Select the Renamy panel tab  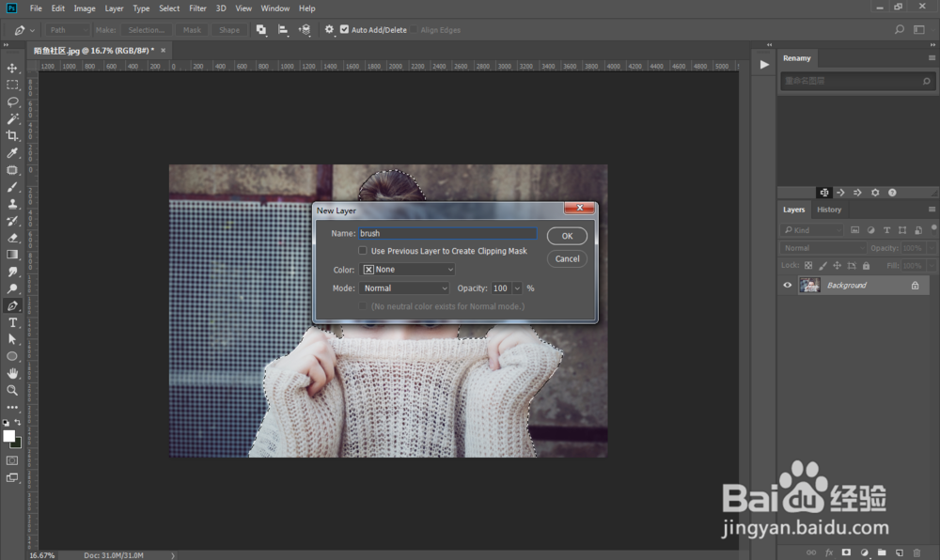797,58
